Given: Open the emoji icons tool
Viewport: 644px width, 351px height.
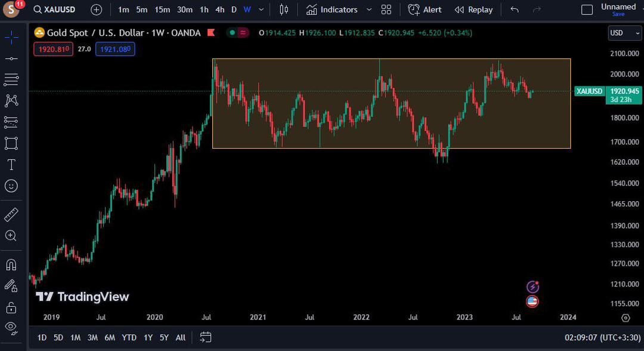Looking at the screenshot, I should click(x=11, y=186).
